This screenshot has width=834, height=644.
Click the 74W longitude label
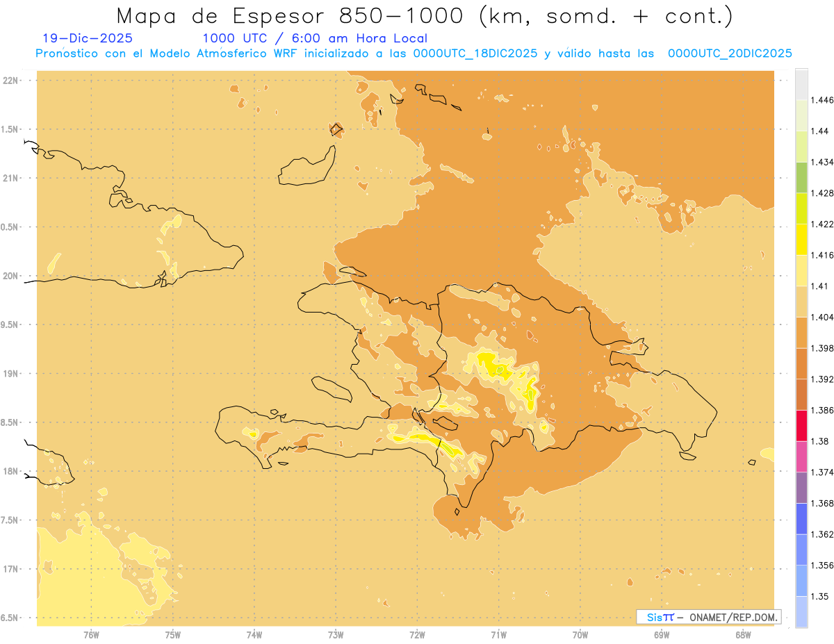click(x=254, y=635)
